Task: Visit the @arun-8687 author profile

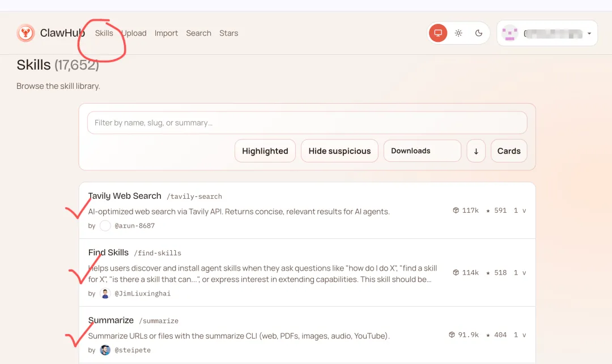Action: (135, 226)
